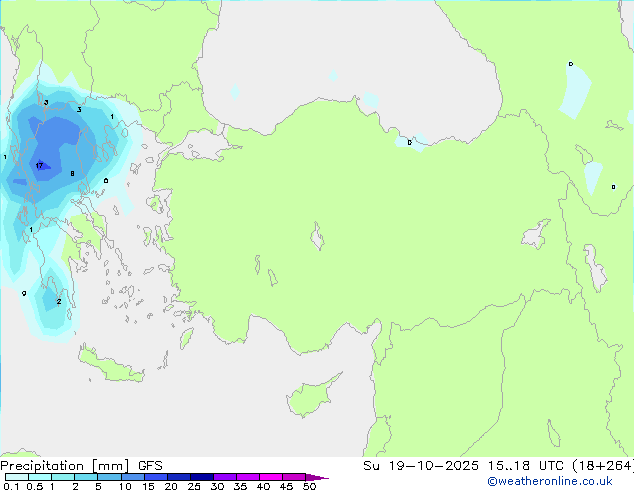
Task: Click the above-50 mm legend arrow tip
Action: 317,477
